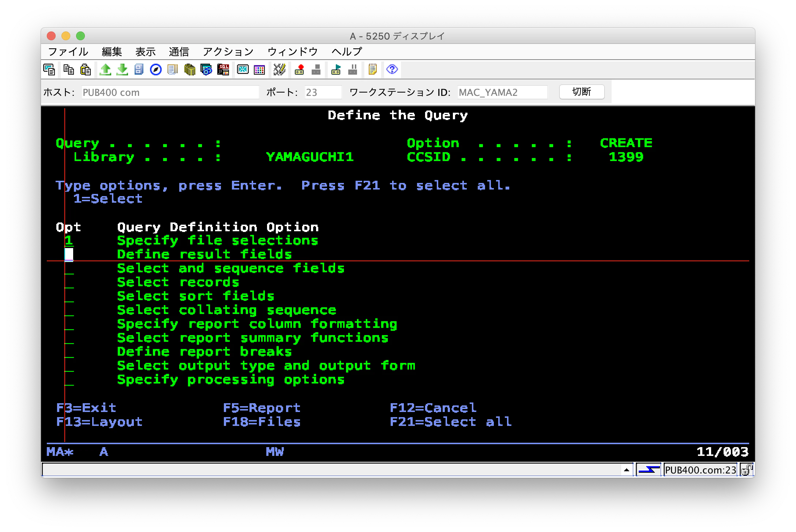This screenshot has width=796, height=532.
Task: Click the ワークステーション ID field
Action: coord(502,92)
